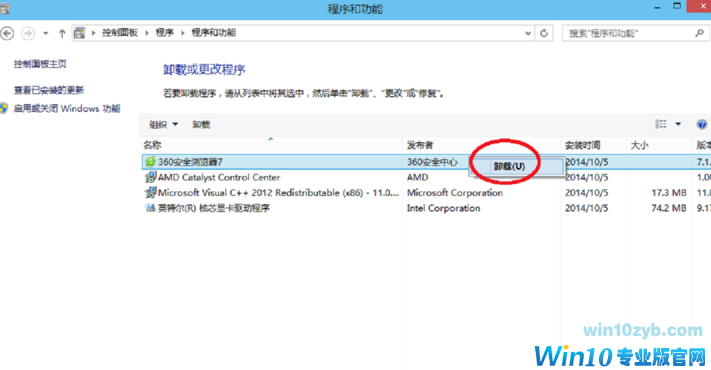
Task: Select the AMD Catalyst Control Center entry
Action: (219, 177)
